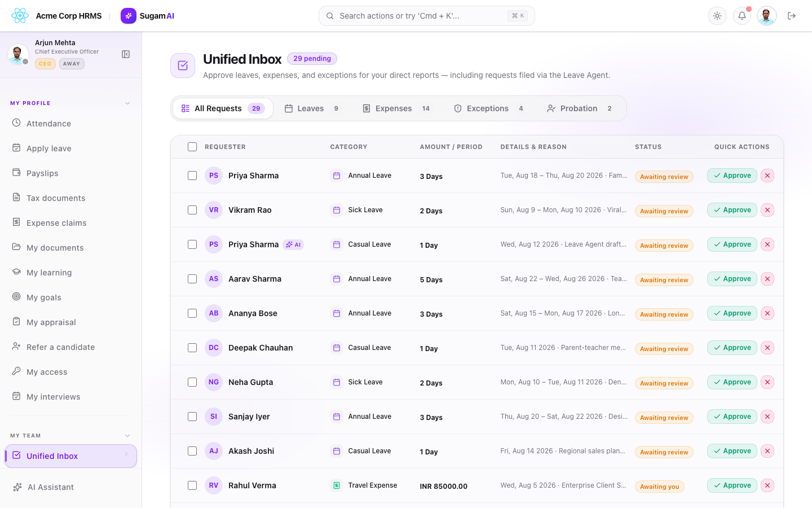Approve Priya Sharma's Annual Leave
The image size is (812, 508).
(732, 176)
